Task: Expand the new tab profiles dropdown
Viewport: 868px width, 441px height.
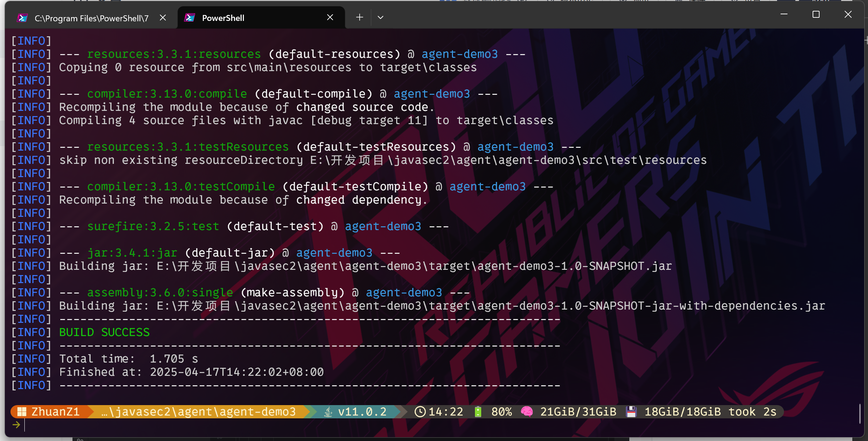Action: tap(381, 17)
